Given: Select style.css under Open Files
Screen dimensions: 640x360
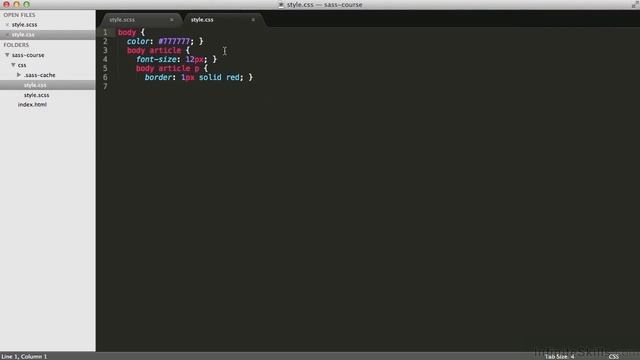Looking at the screenshot, I should [23, 35].
